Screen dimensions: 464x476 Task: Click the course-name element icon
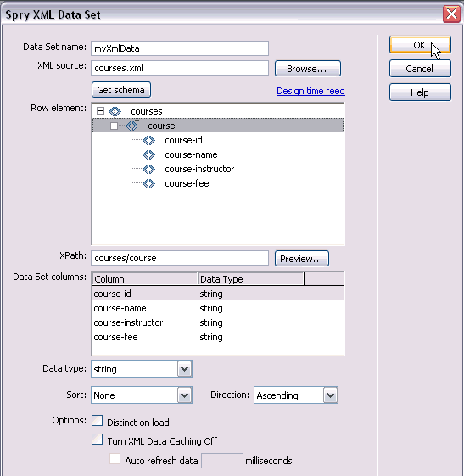[x=148, y=154]
